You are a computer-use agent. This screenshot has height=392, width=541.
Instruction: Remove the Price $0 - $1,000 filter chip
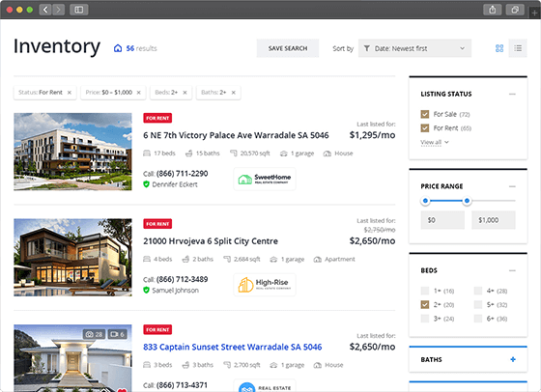139,93
